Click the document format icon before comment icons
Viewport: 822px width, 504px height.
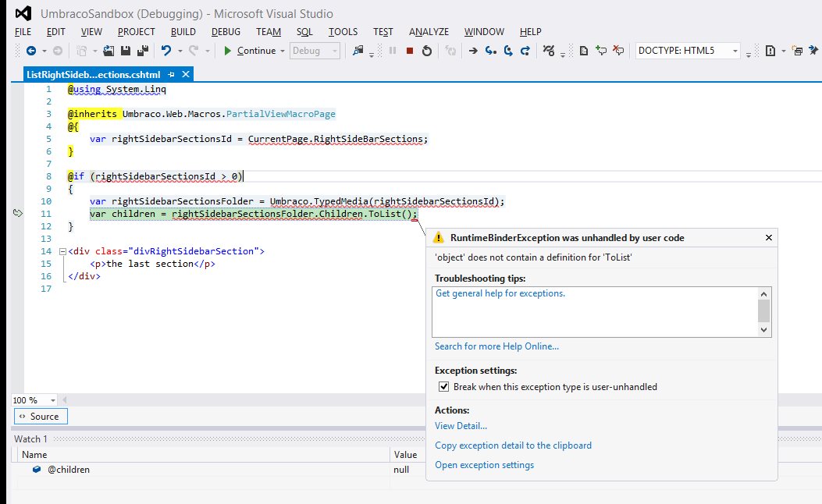click(x=583, y=51)
